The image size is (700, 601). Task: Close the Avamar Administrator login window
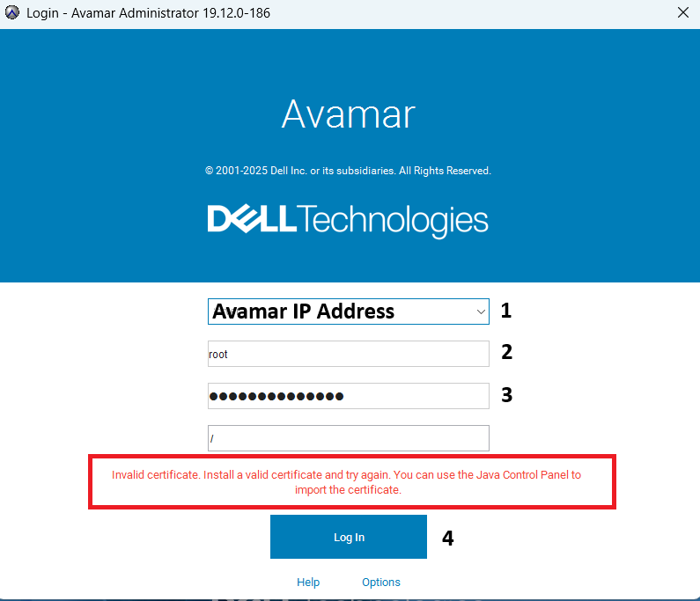[683, 12]
